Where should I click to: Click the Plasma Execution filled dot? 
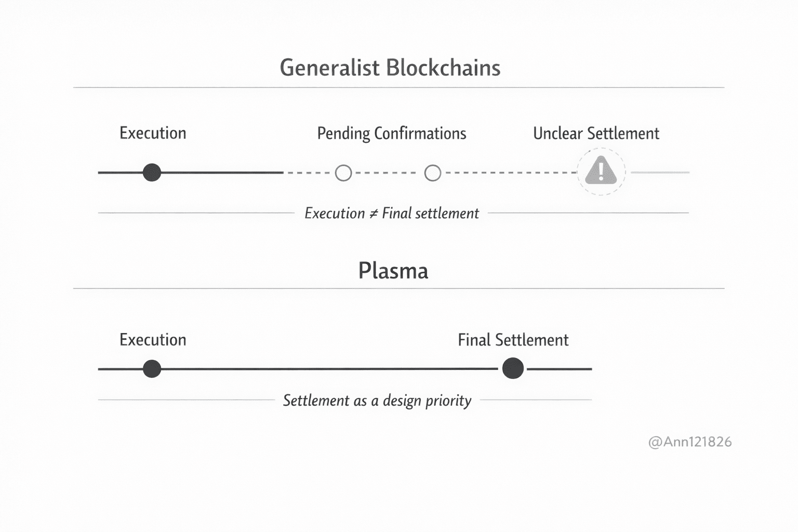[152, 369]
